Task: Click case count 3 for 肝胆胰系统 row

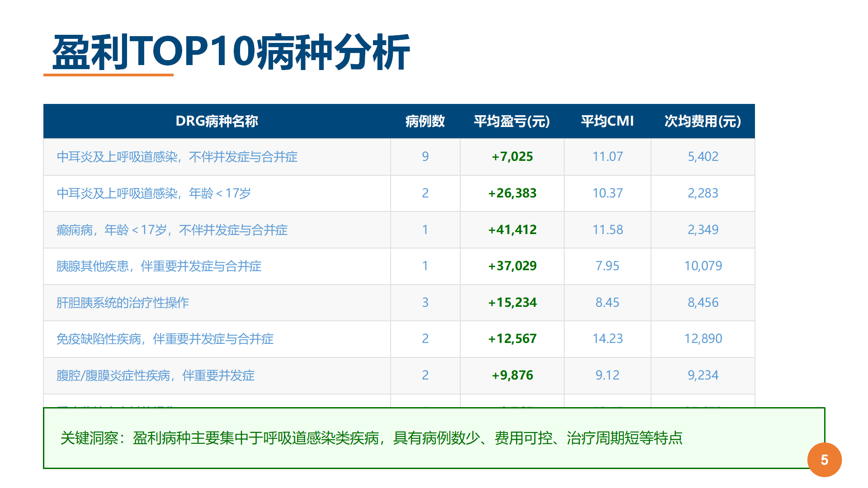Action: click(425, 303)
